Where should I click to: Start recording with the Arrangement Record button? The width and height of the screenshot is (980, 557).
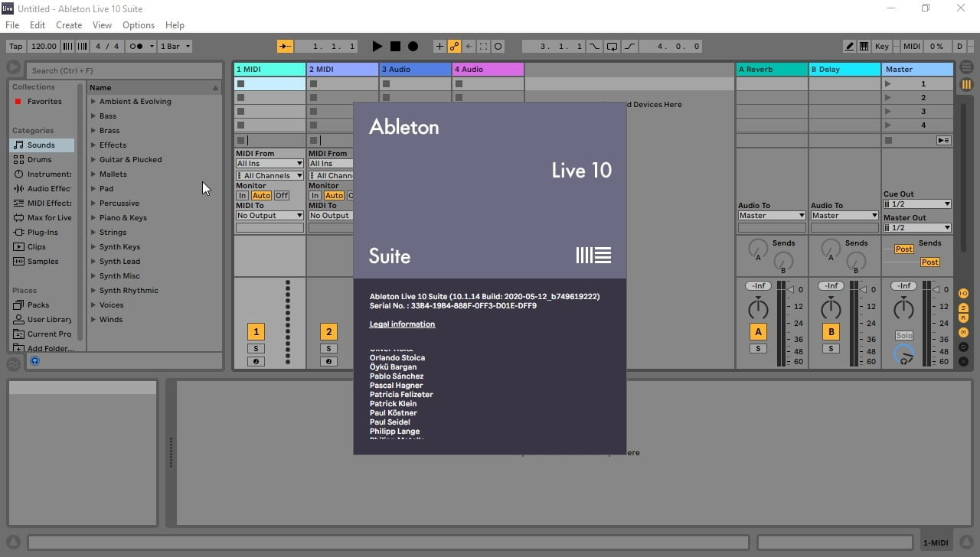click(413, 46)
